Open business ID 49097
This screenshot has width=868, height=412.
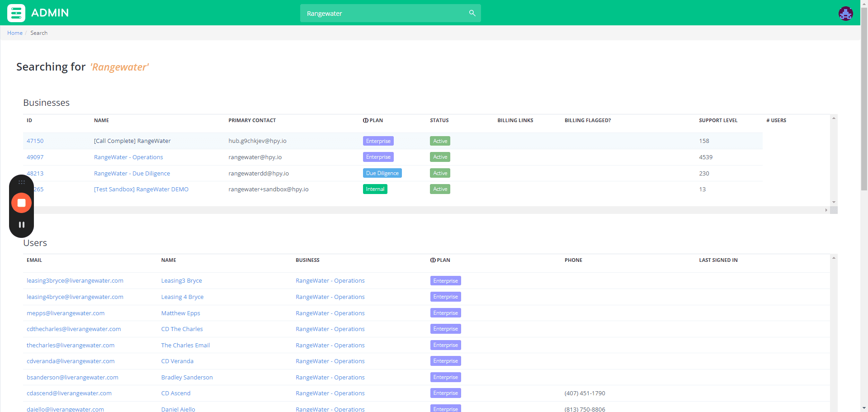[x=35, y=157]
